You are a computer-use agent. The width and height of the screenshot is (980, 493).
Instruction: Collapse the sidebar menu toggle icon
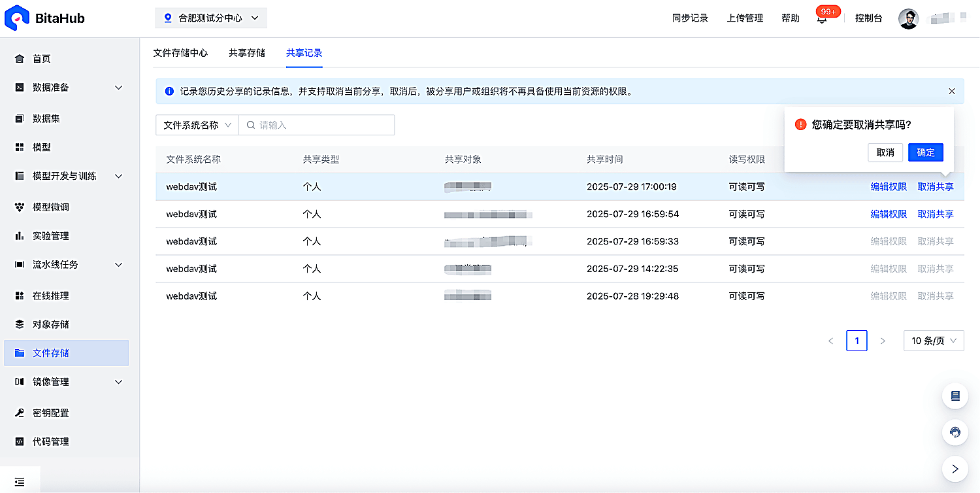[x=20, y=482]
